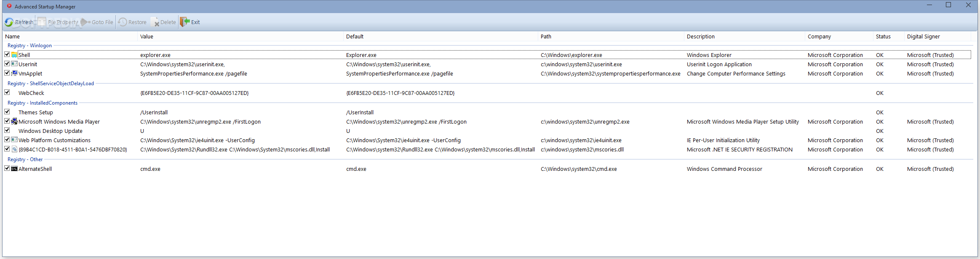Select the UserInit row name
The height and width of the screenshot is (259, 980).
[x=28, y=65]
